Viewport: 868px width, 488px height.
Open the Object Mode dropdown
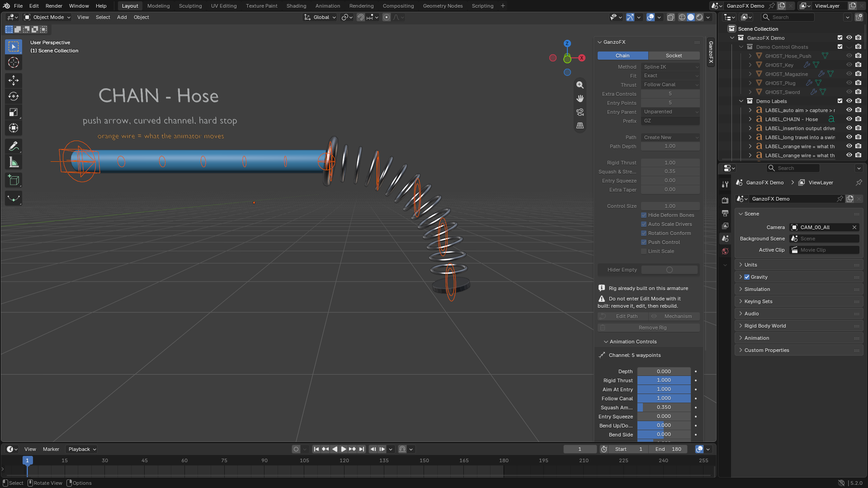47,17
